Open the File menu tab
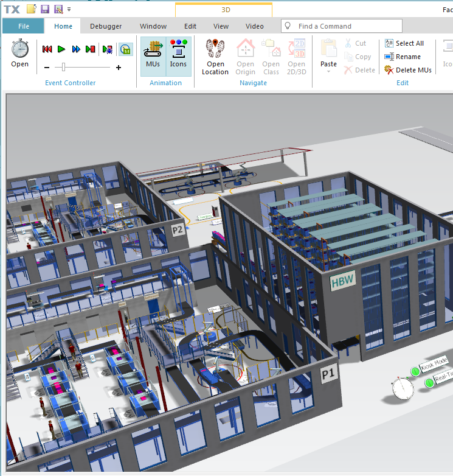 click(23, 26)
